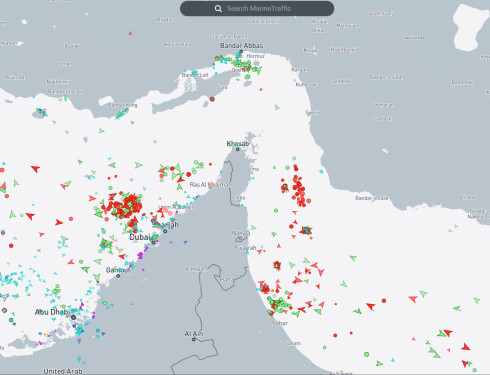Select the Dubai city dot marker
490x375 pixels.
tap(154, 242)
